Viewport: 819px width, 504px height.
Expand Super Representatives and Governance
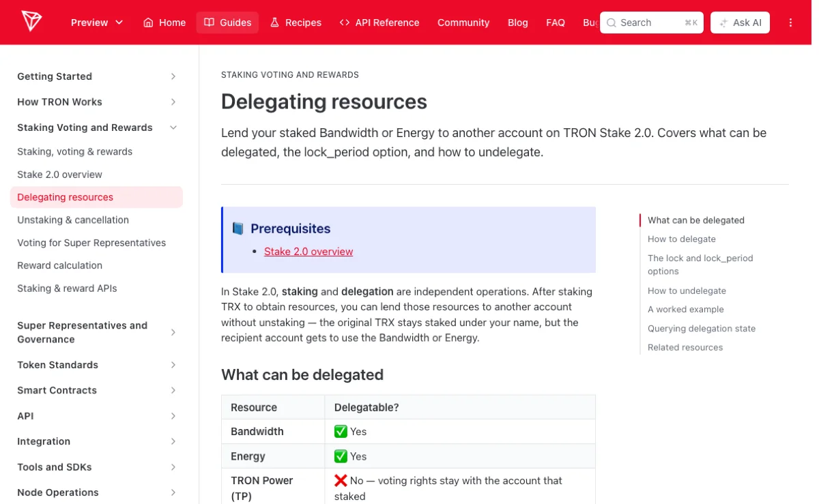[x=97, y=332]
